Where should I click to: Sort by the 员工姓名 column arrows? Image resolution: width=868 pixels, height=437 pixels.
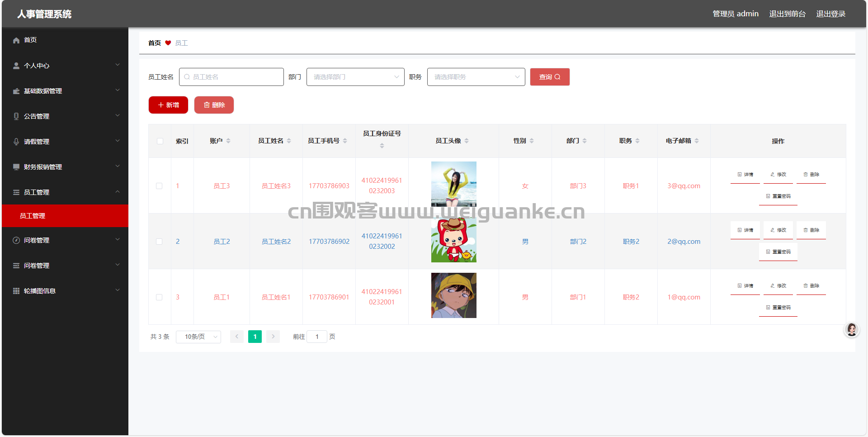coord(289,141)
